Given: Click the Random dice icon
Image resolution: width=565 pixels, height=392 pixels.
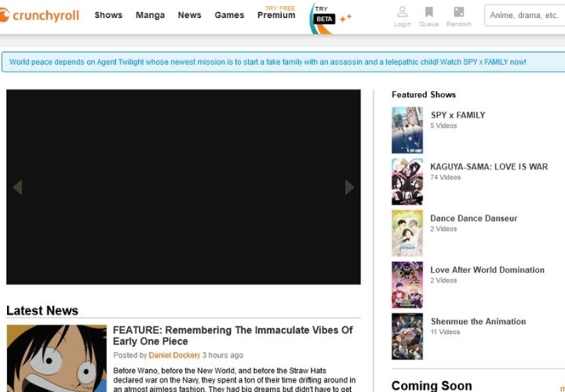Looking at the screenshot, I should tap(458, 13).
